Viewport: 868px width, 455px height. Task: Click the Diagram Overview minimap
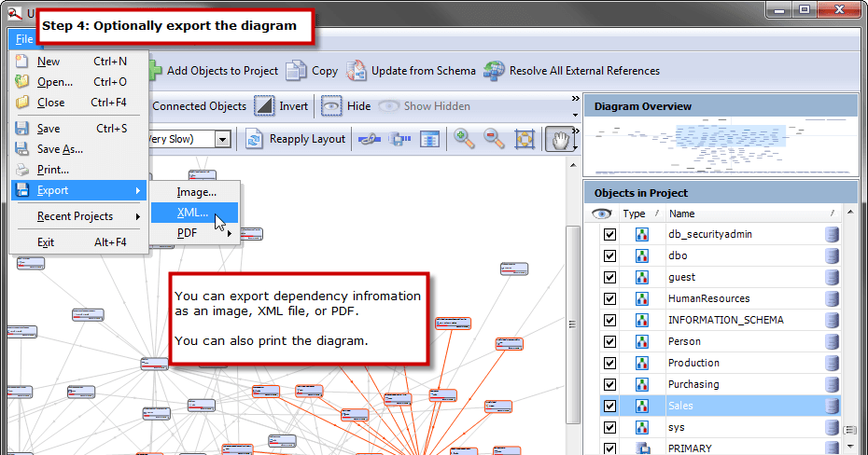pos(721,146)
